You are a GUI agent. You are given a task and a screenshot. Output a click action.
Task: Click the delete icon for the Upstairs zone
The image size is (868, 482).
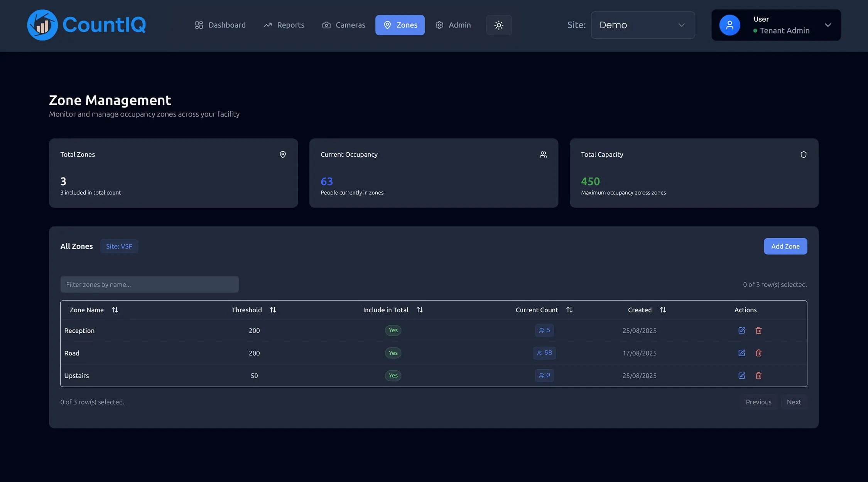pos(758,375)
